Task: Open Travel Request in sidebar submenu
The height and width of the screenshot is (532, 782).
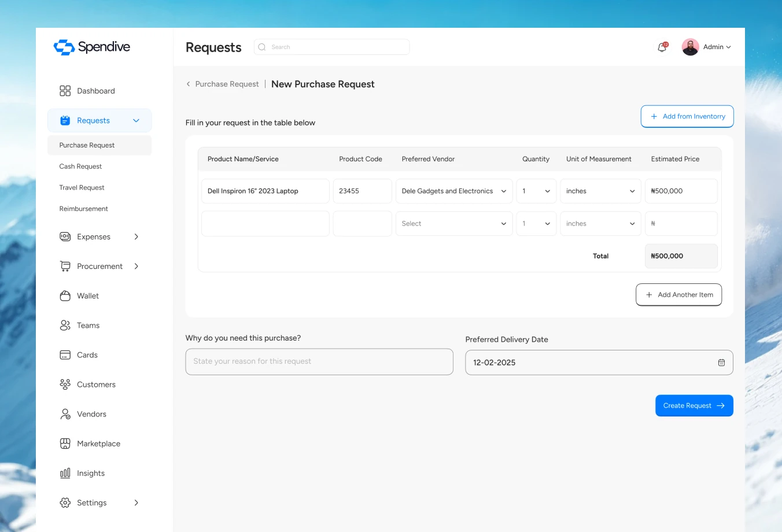Action: [x=82, y=187]
